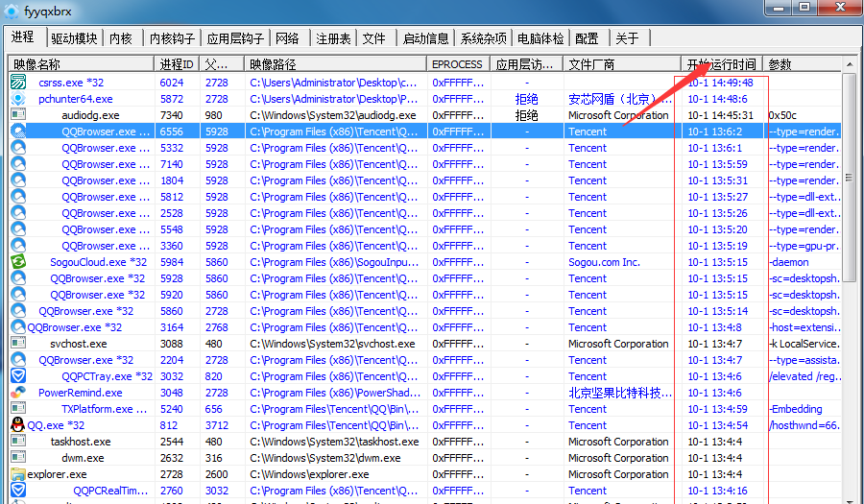Image resolution: width=864 pixels, height=504 pixels.
Task: Click the audiodg.exe process icon
Action: click(17, 115)
